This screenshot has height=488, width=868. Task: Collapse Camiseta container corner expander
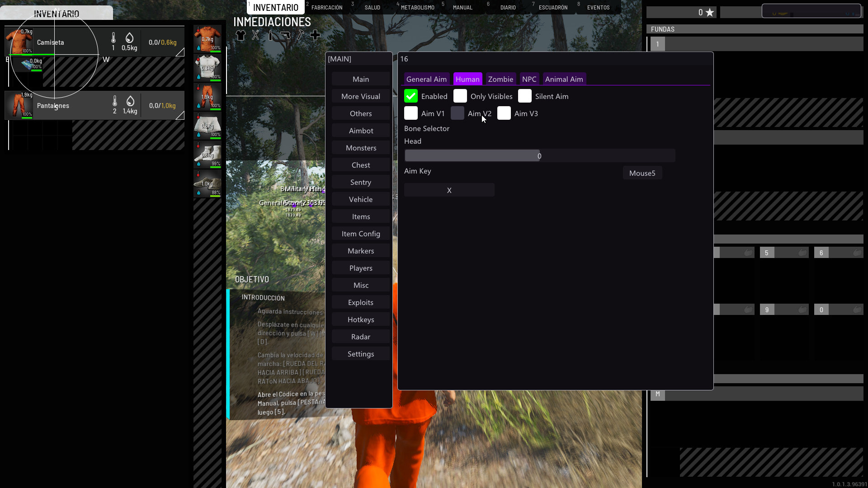180,52
